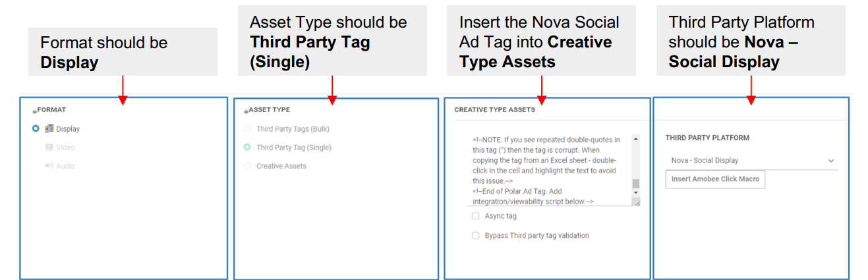Click the lock icon beside ASSET TYPE
The image size is (868, 280).
(x=245, y=111)
